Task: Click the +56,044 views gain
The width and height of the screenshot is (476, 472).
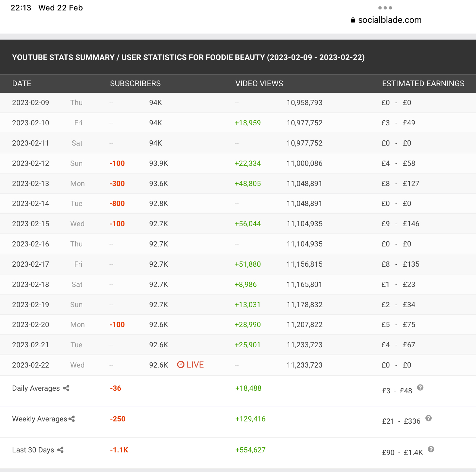Action: click(x=248, y=224)
